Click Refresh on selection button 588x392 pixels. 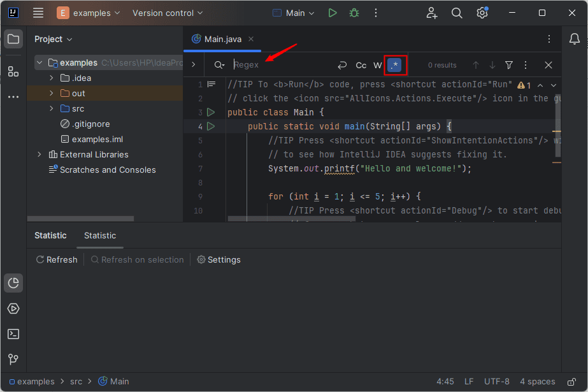click(x=137, y=259)
